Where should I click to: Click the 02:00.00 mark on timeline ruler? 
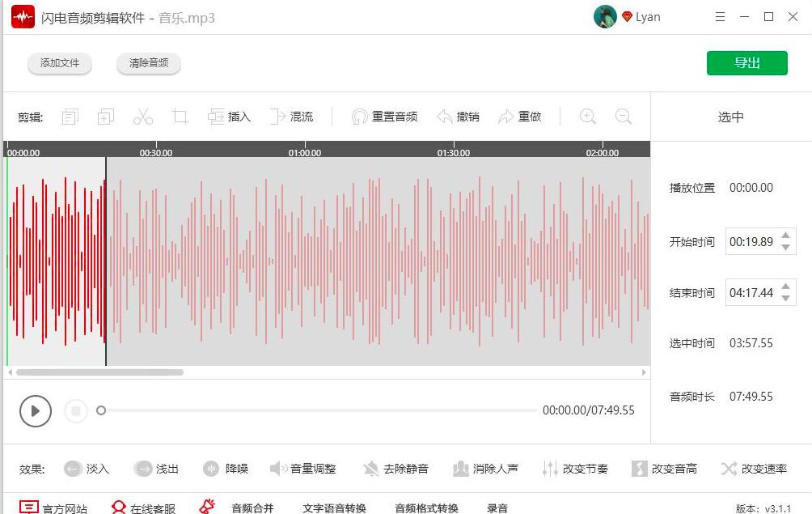603,153
